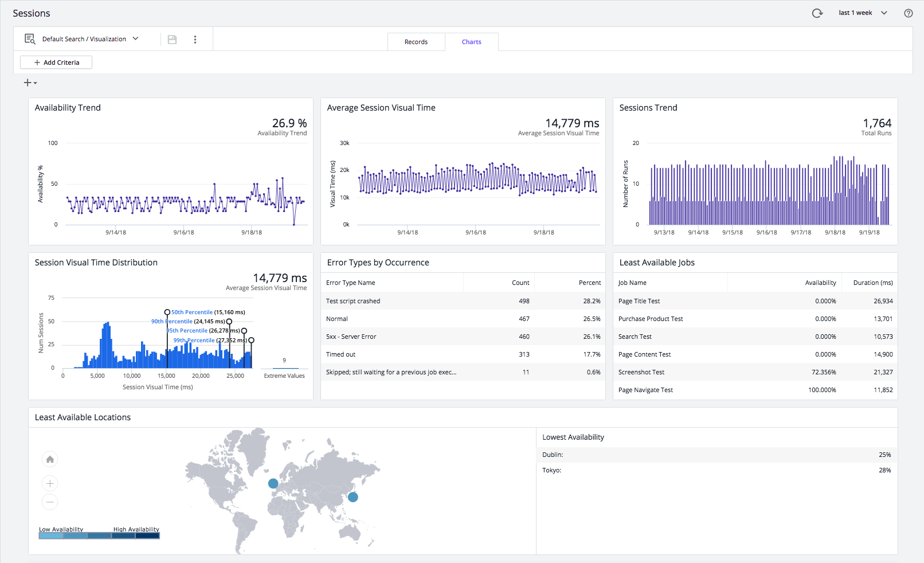Open the three-dot more options menu
The image size is (924, 563).
pos(195,40)
